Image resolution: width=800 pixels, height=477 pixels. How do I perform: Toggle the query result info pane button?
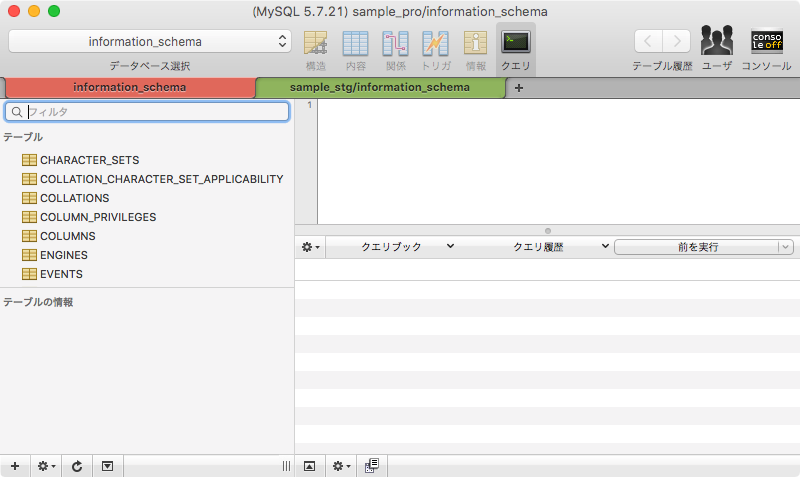pyautogui.click(x=310, y=466)
